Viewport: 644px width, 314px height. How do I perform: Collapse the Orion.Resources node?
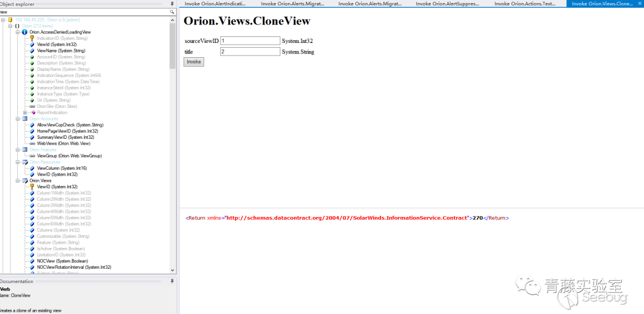[18, 162]
